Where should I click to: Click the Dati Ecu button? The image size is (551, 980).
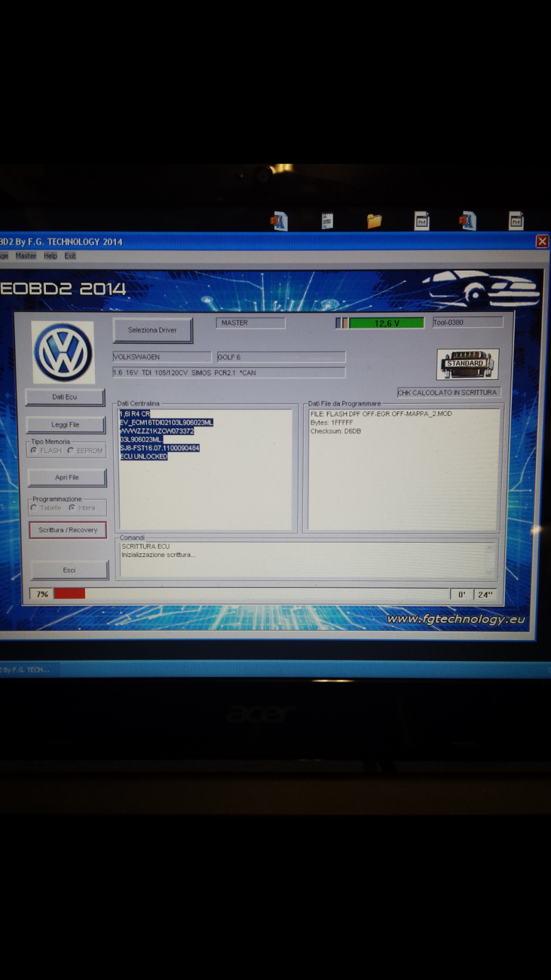point(65,397)
